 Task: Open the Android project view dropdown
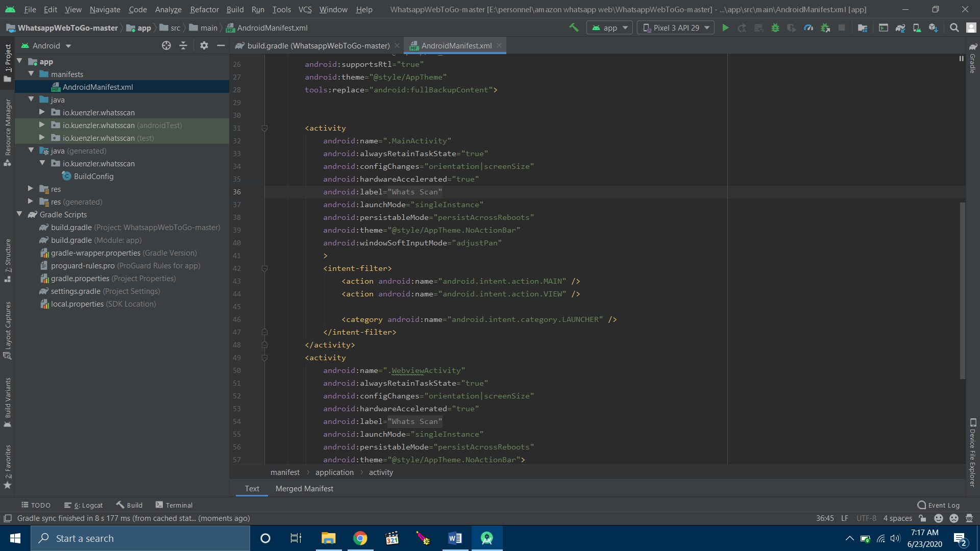pos(46,46)
